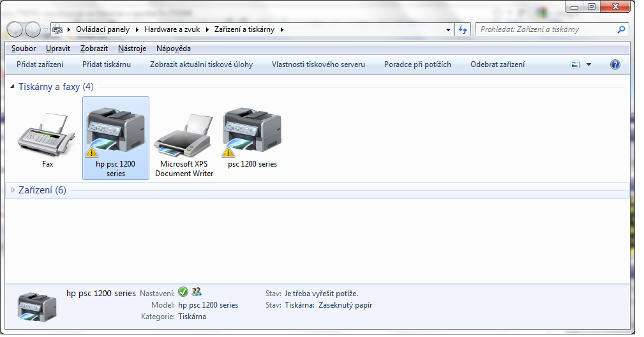Expand the arrow before Ovládací panely
This screenshot has height=337, width=644.
(x=68, y=29)
